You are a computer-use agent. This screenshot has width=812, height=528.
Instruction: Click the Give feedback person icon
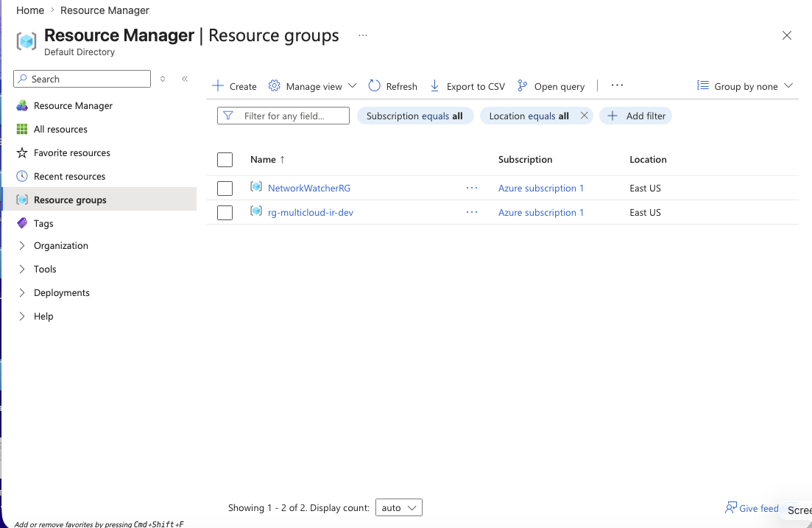click(x=731, y=508)
